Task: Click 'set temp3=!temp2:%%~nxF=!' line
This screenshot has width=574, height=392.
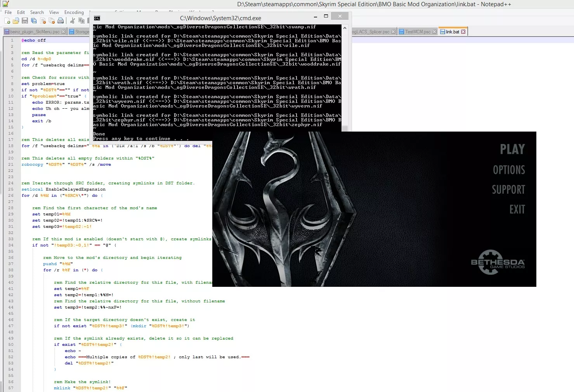Action: click(x=88, y=307)
